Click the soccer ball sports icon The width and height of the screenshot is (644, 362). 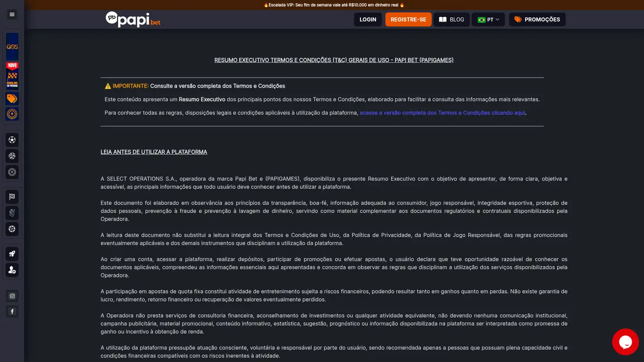coord(12,140)
